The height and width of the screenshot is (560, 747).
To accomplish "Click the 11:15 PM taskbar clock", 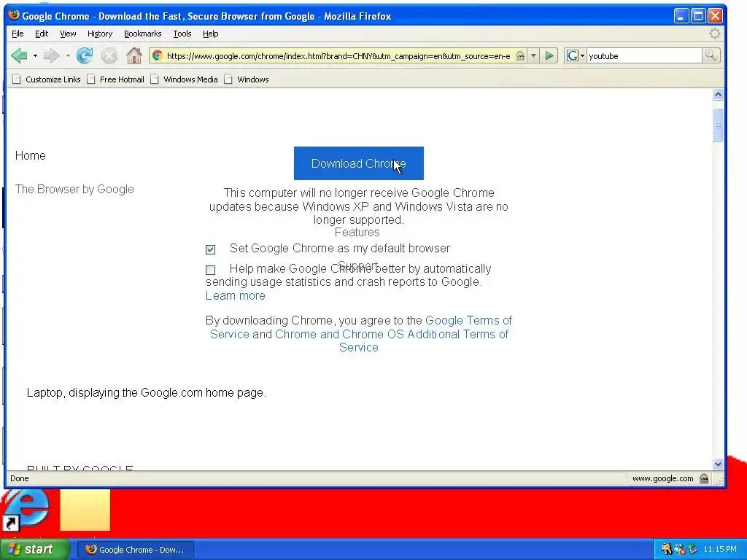I will [x=719, y=550].
